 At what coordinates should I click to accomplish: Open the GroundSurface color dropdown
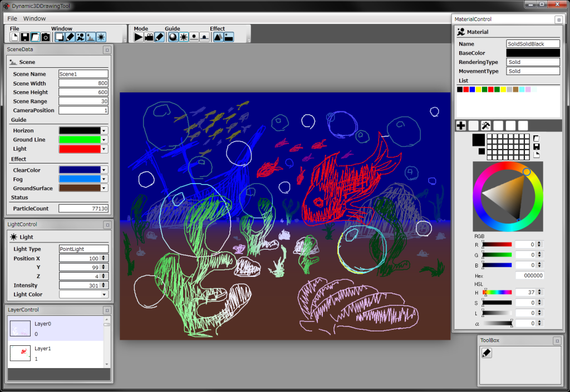pos(104,188)
